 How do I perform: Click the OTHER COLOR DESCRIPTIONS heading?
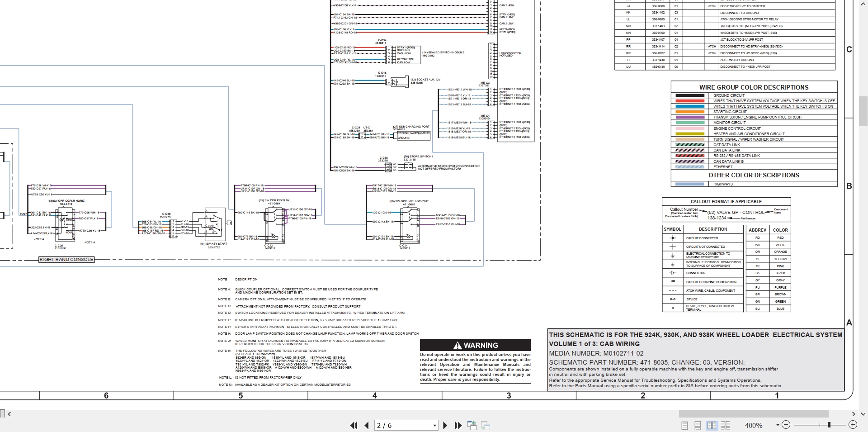point(754,175)
